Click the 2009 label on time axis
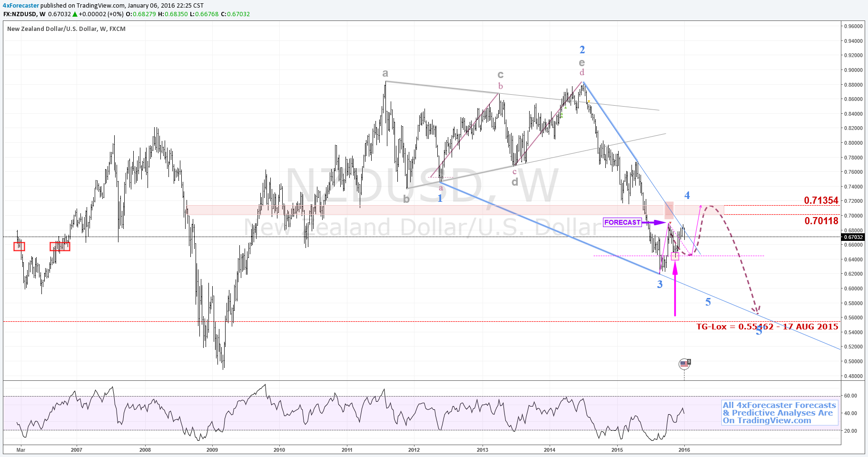This screenshot has height=457, width=868. point(212,450)
